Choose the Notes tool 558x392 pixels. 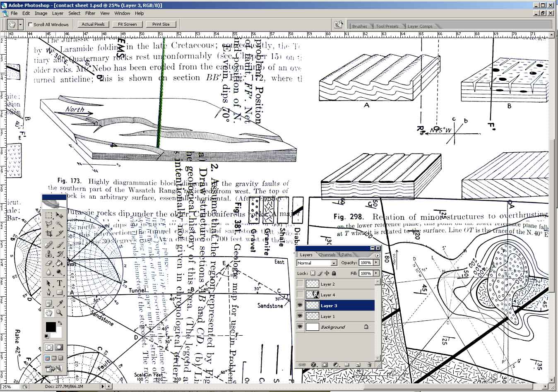point(49,303)
